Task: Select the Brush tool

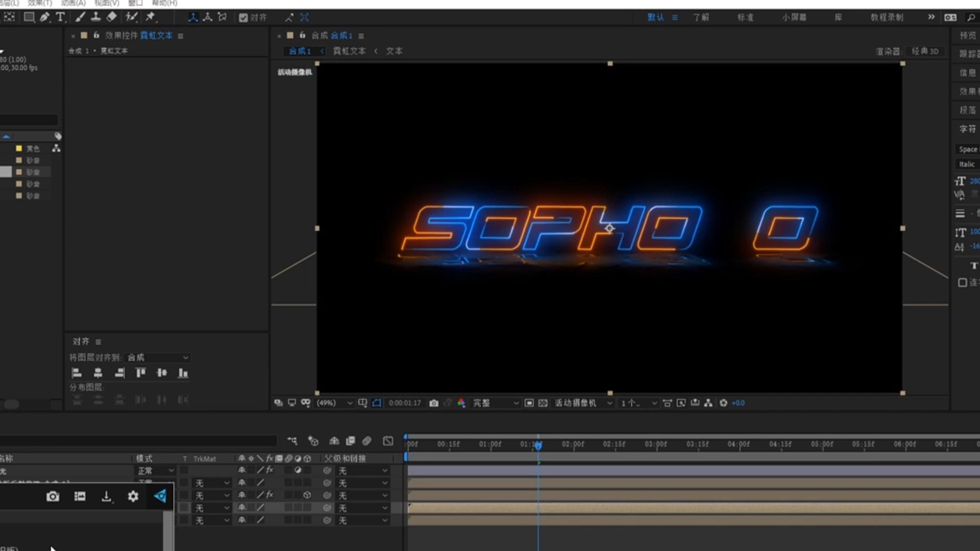Action: (80, 17)
